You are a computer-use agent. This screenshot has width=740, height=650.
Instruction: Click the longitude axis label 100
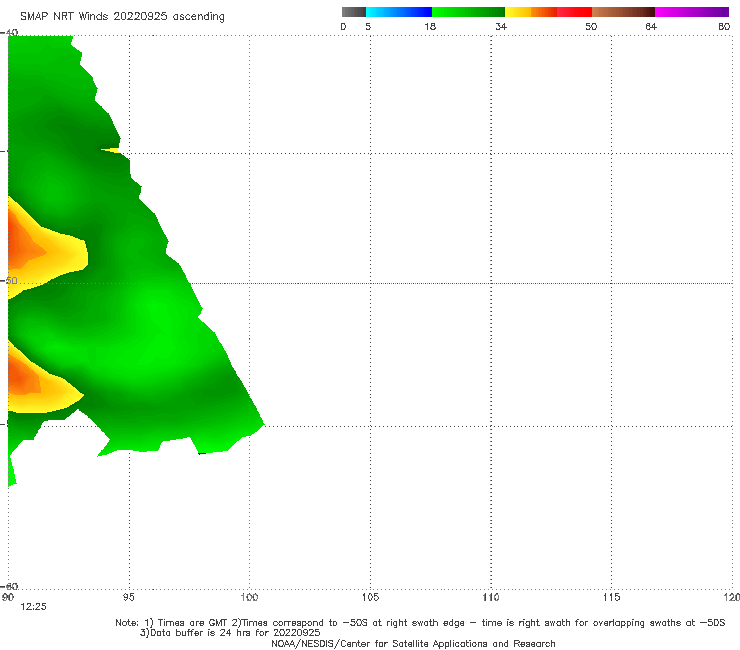point(249,598)
